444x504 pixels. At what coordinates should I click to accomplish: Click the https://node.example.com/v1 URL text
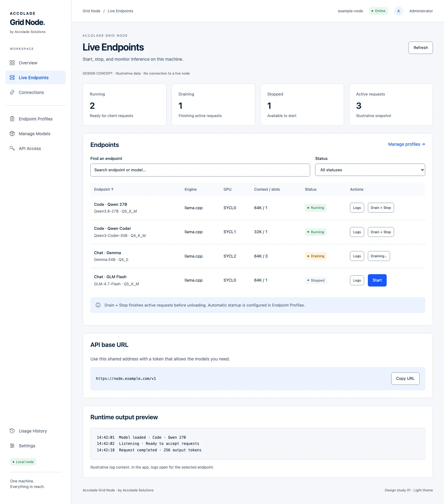click(x=126, y=379)
